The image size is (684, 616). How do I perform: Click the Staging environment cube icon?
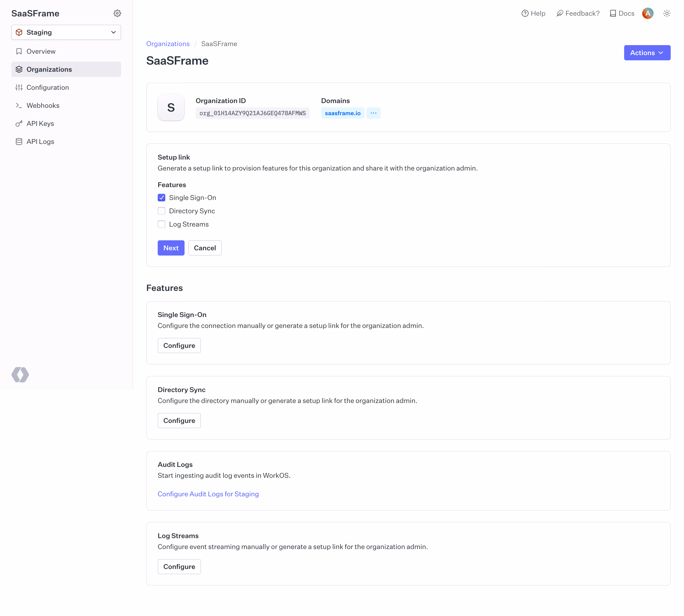pyautogui.click(x=19, y=32)
